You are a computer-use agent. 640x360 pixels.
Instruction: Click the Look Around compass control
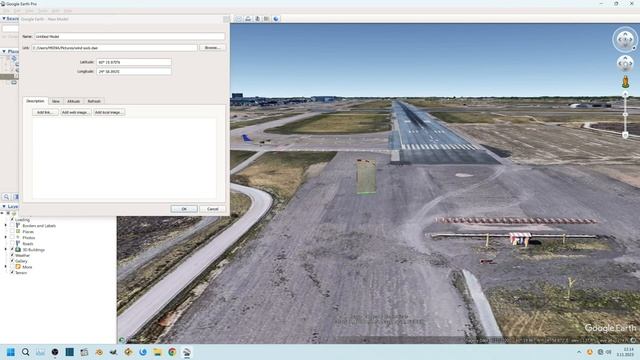[625, 40]
